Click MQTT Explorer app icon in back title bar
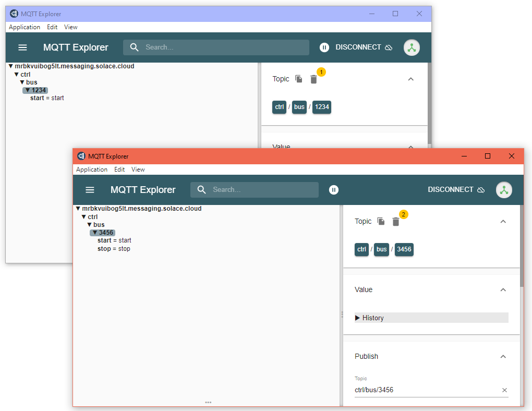Viewport: 532px width, 411px height. [x=14, y=14]
